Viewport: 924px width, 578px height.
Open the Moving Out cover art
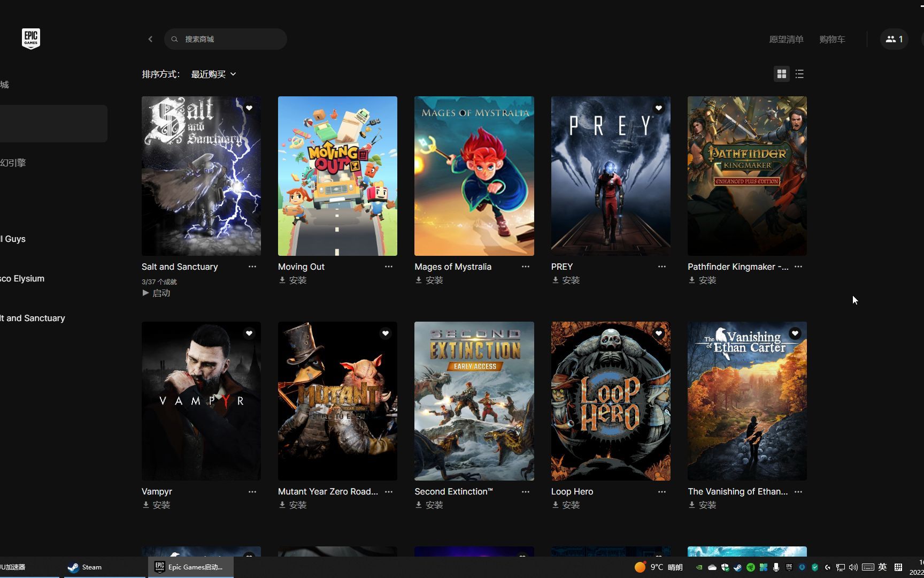click(x=337, y=176)
